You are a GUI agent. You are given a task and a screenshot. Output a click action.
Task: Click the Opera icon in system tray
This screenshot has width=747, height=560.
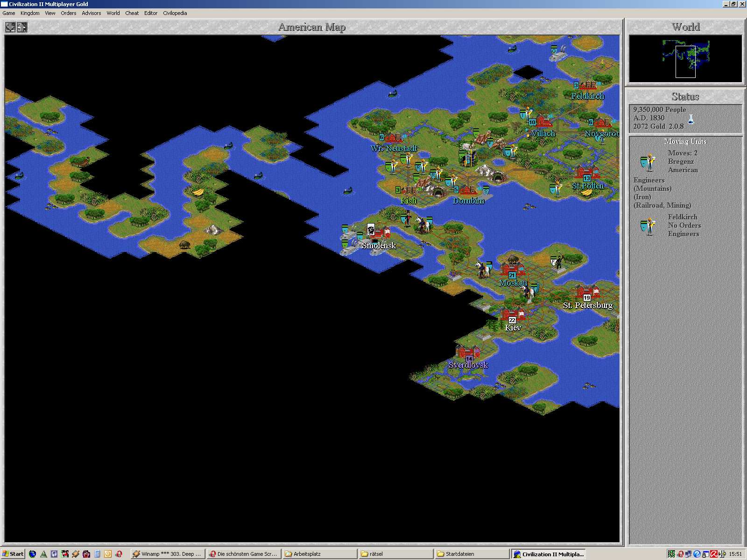[680, 554]
